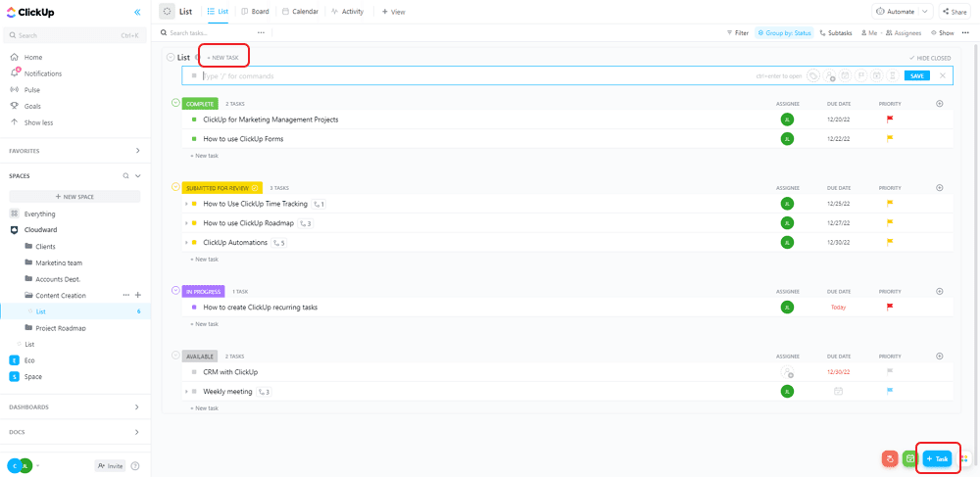Toggle status square of How to create ClickUp recurring tasks
980x477 pixels.
[194, 308]
